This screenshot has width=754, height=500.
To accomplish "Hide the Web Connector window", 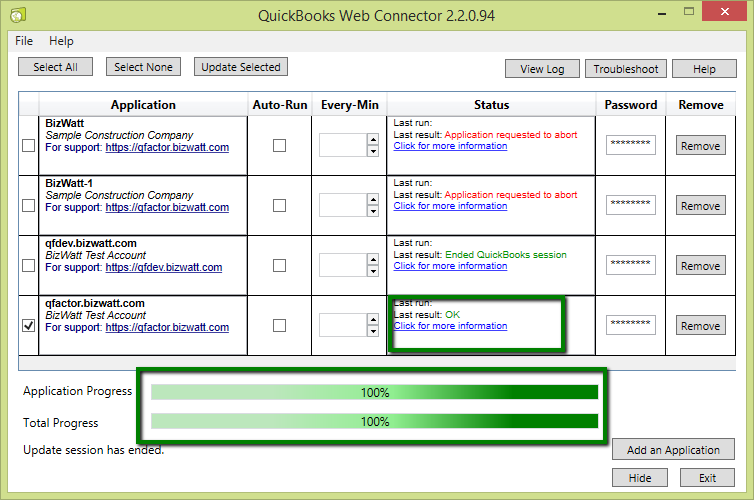I will (x=640, y=478).
